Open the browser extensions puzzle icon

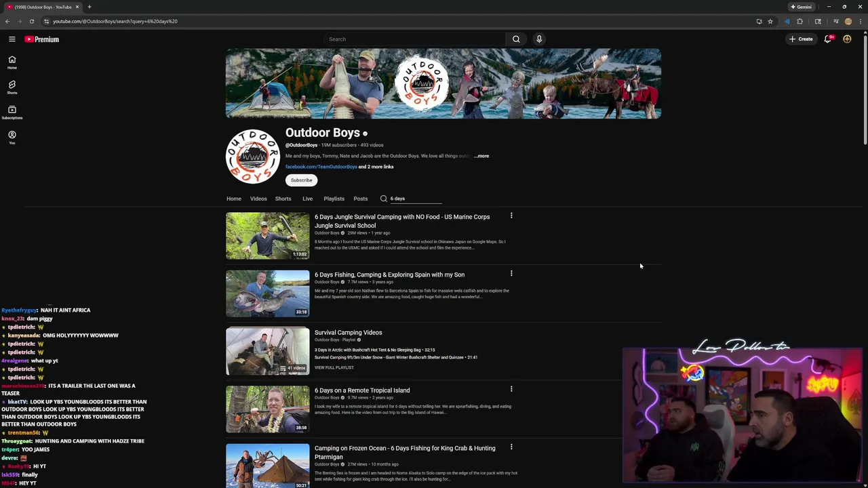point(800,21)
